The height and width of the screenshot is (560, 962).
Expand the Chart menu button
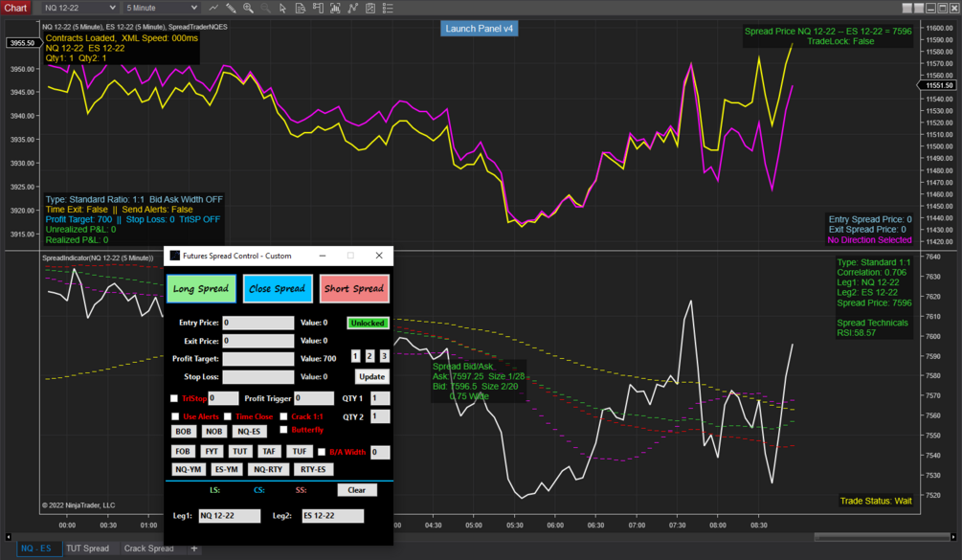point(14,8)
